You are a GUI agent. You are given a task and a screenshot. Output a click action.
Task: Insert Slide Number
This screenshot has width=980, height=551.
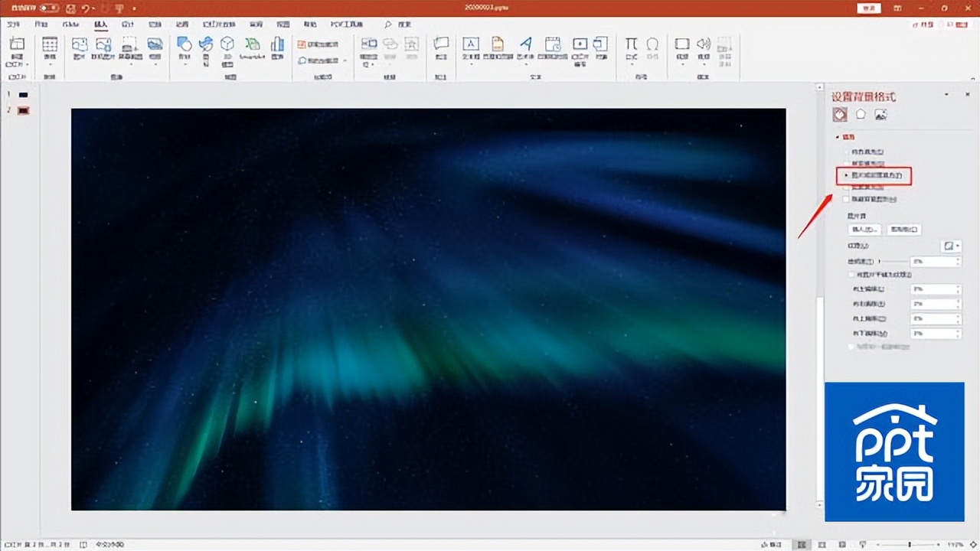(x=580, y=44)
